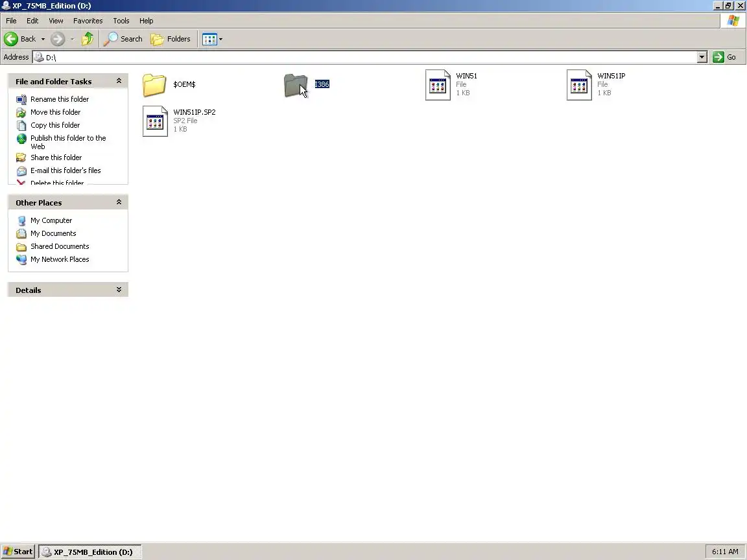Click Share this folder link

coord(56,157)
